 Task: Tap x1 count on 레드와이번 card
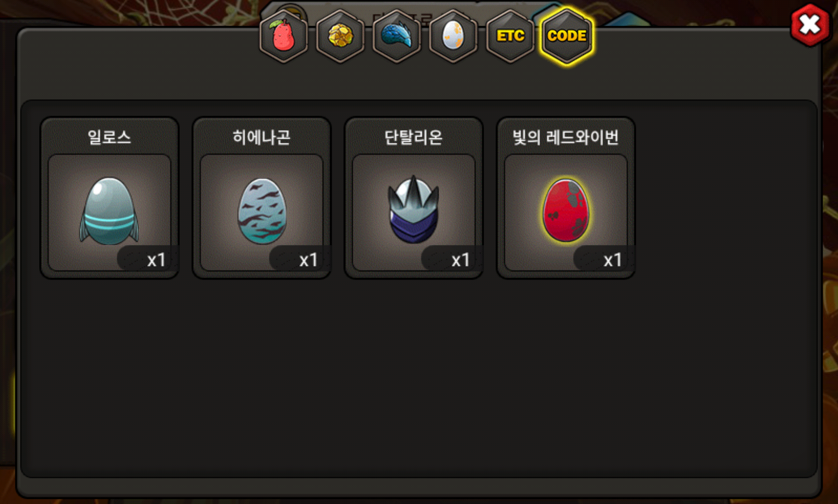pyautogui.click(x=612, y=260)
